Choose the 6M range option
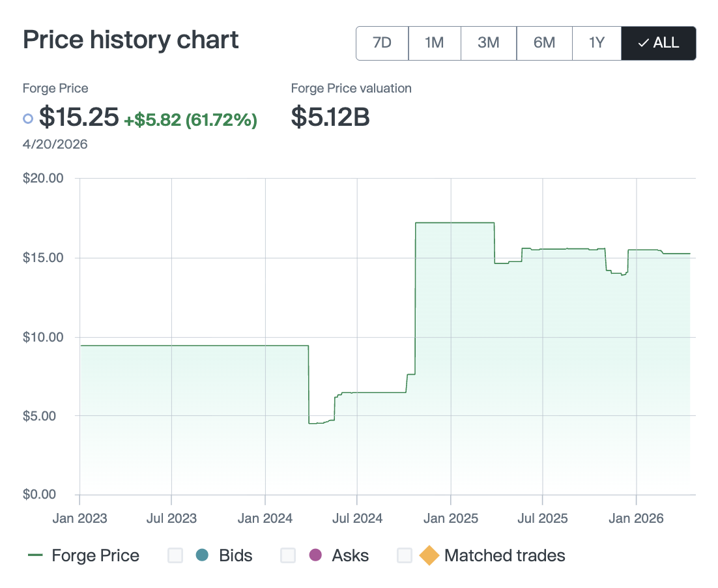718x588 pixels. click(544, 43)
